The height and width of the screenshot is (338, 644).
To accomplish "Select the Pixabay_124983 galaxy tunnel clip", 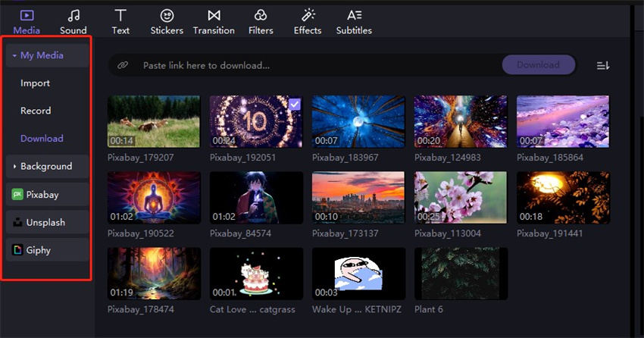I will pos(461,121).
